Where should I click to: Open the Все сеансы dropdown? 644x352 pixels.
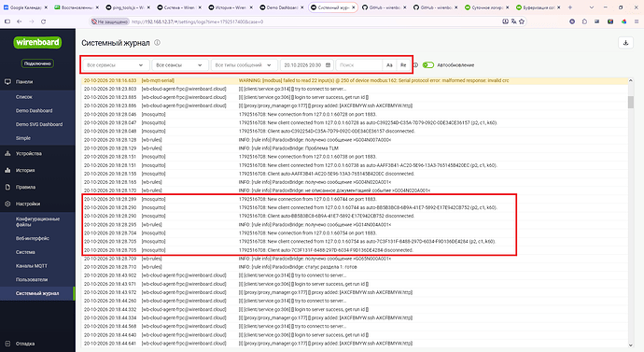[x=179, y=65]
